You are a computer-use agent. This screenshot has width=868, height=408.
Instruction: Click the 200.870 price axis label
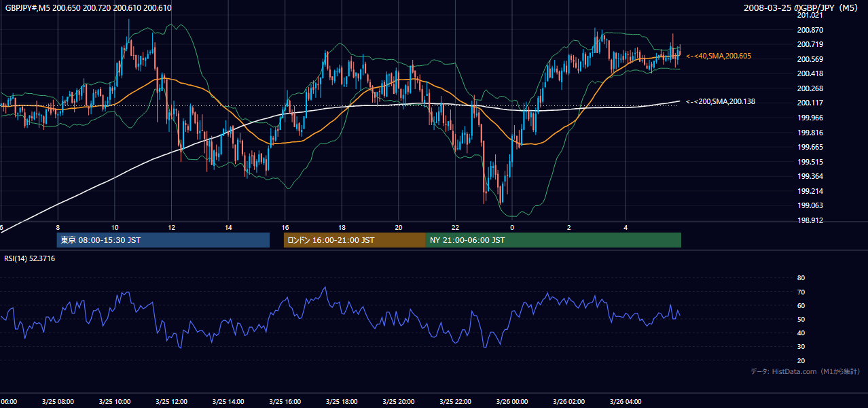pyautogui.click(x=810, y=30)
